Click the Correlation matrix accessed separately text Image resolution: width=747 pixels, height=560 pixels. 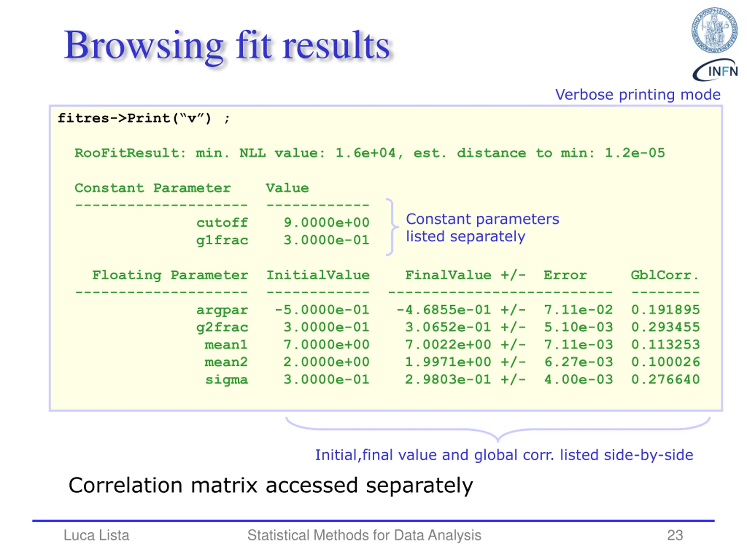[x=270, y=485]
